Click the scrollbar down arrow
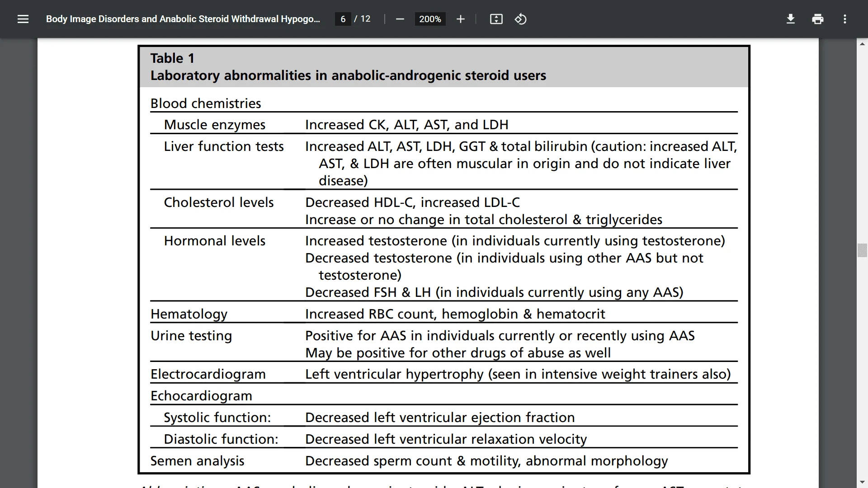The width and height of the screenshot is (868, 488). 862,483
